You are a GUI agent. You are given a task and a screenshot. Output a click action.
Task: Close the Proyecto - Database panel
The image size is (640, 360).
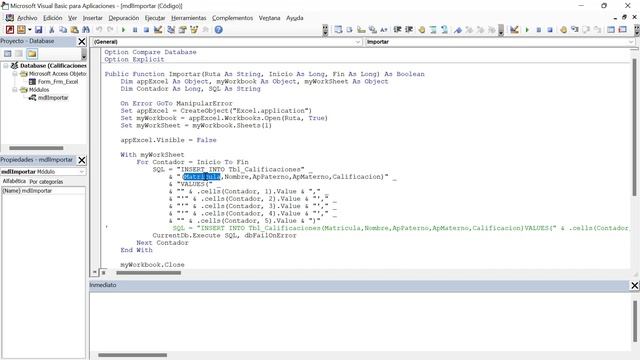pos(82,41)
